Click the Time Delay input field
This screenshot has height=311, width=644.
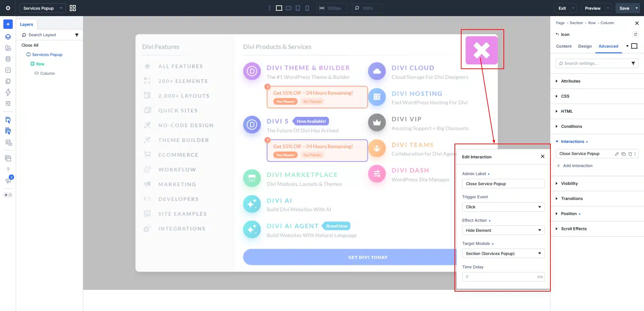click(x=503, y=277)
